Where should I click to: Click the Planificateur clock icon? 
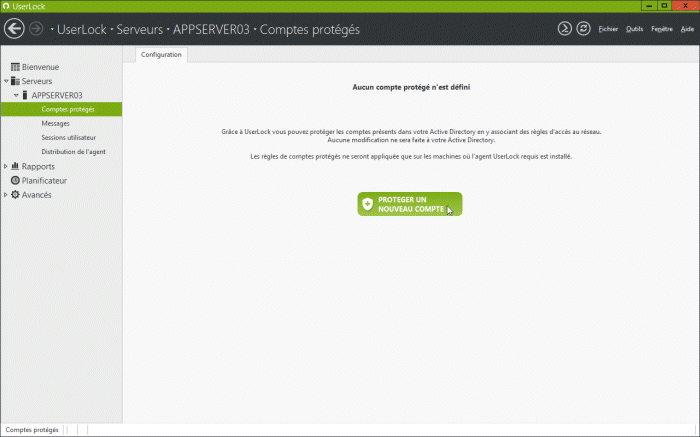(15, 180)
